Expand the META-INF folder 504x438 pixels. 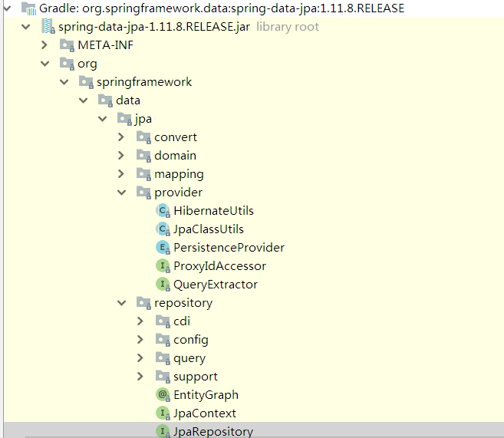tap(44, 45)
